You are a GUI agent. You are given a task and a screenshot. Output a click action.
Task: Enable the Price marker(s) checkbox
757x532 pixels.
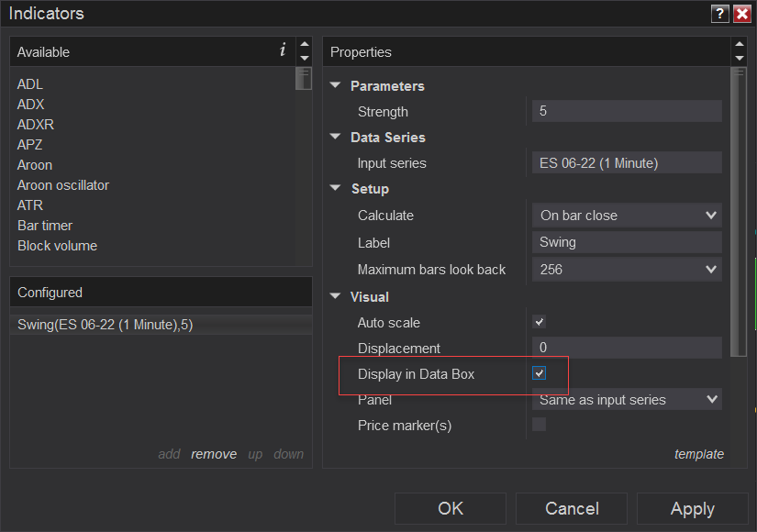[540, 425]
